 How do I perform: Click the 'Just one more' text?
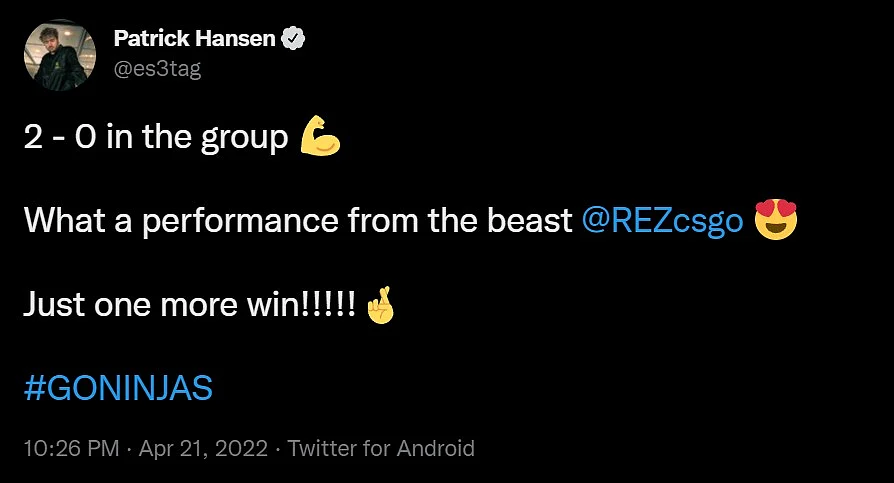[x=131, y=305]
